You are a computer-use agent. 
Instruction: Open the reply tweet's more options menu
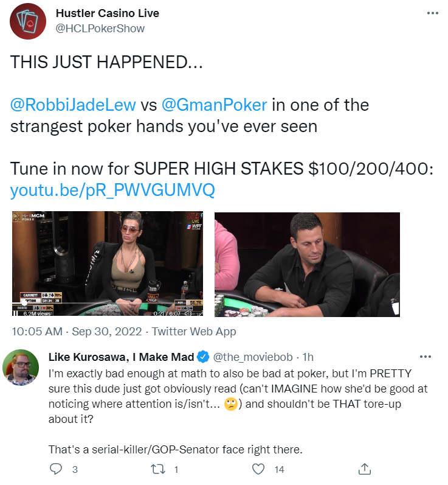click(425, 356)
